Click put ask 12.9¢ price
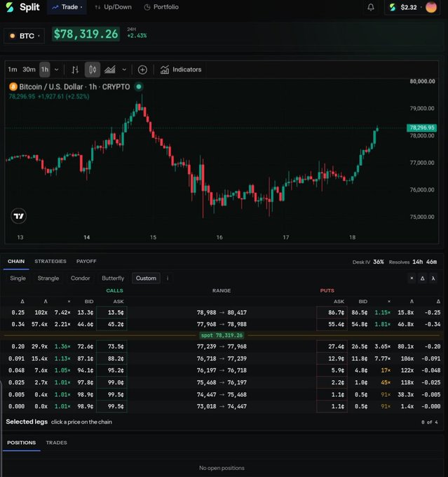 tap(332, 358)
